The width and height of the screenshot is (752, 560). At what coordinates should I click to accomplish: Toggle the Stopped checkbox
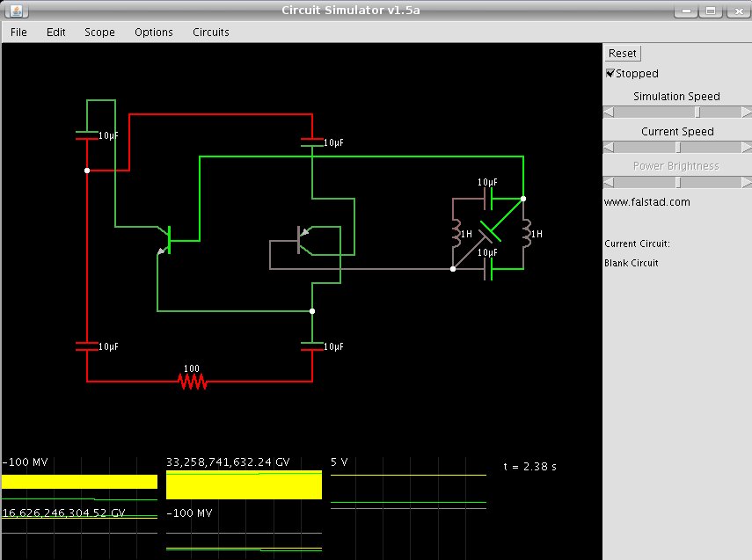click(x=610, y=73)
